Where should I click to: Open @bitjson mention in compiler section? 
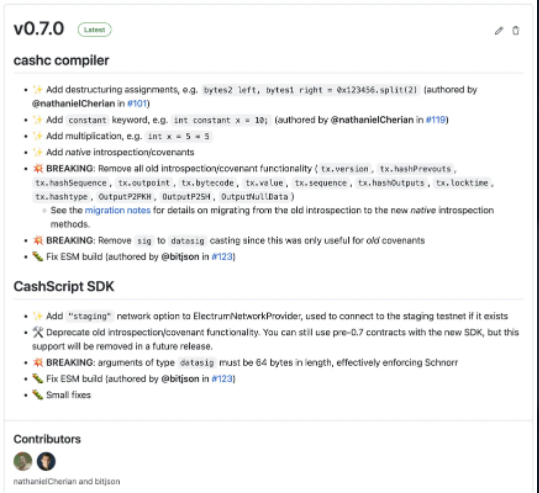click(180, 256)
